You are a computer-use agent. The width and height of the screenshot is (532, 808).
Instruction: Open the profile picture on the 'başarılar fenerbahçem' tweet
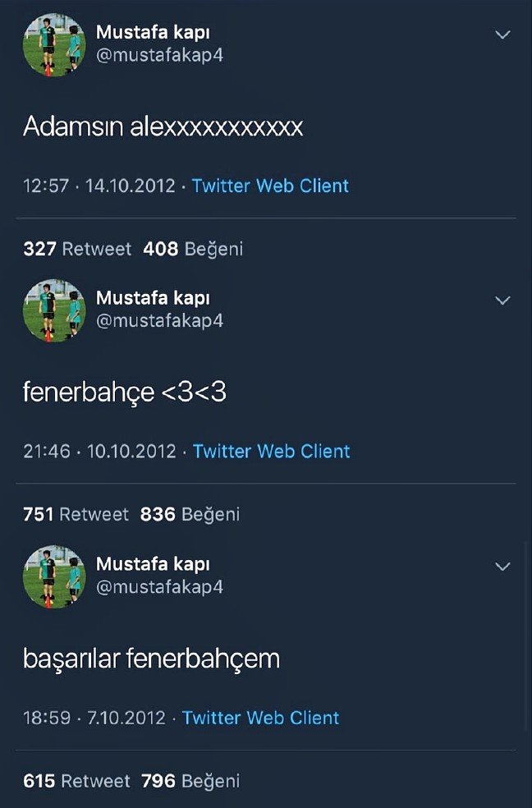tap(54, 576)
